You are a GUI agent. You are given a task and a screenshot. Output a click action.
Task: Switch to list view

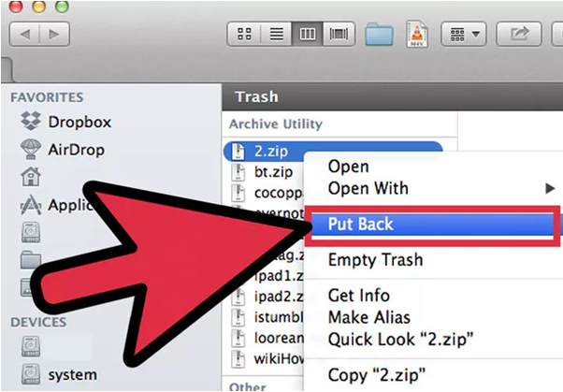pyautogui.click(x=276, y=34)
